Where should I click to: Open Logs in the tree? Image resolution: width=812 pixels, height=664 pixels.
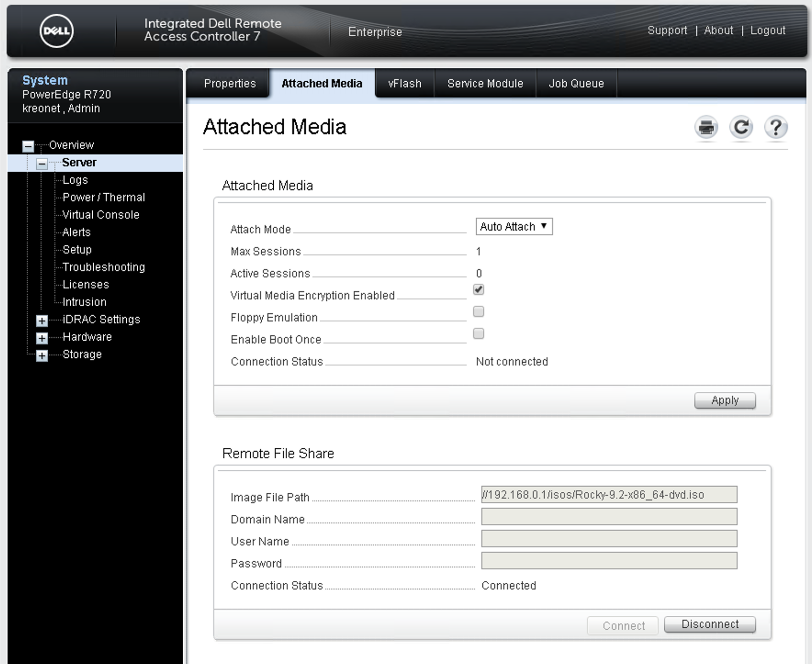click(x=75, y=180)
